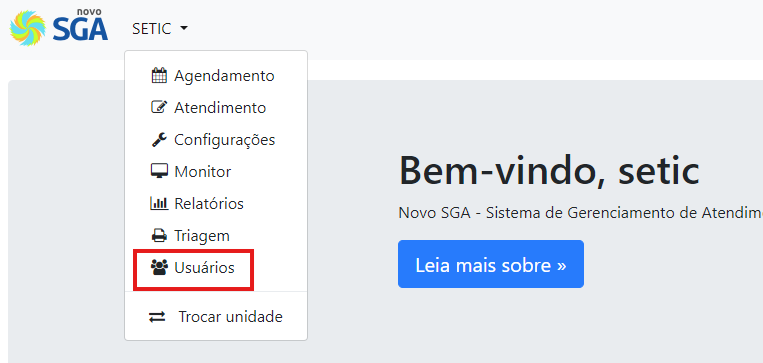
Task: Click the Monitor screen icon
Action: [159, 172]
